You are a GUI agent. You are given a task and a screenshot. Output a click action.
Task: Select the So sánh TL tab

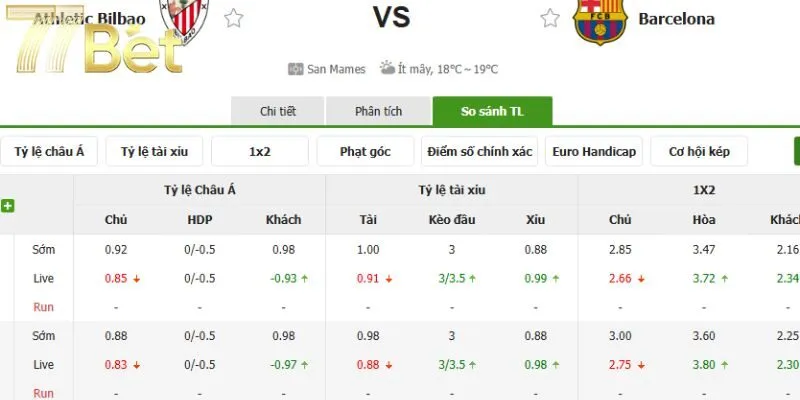pos(492,111)
